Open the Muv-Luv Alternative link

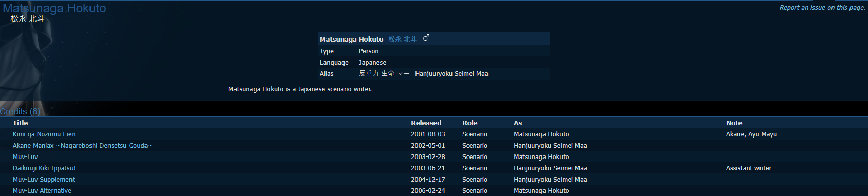coord(42,191)
